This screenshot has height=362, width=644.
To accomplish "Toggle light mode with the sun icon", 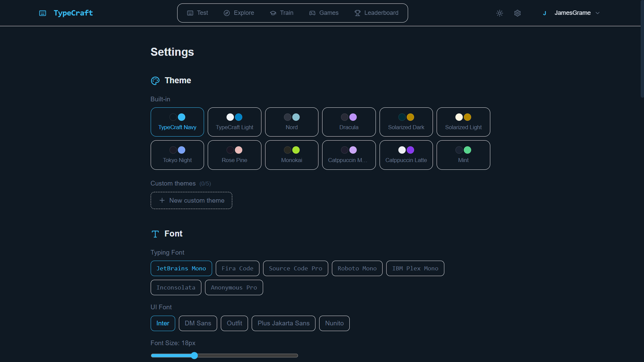I will coord(500,13).
